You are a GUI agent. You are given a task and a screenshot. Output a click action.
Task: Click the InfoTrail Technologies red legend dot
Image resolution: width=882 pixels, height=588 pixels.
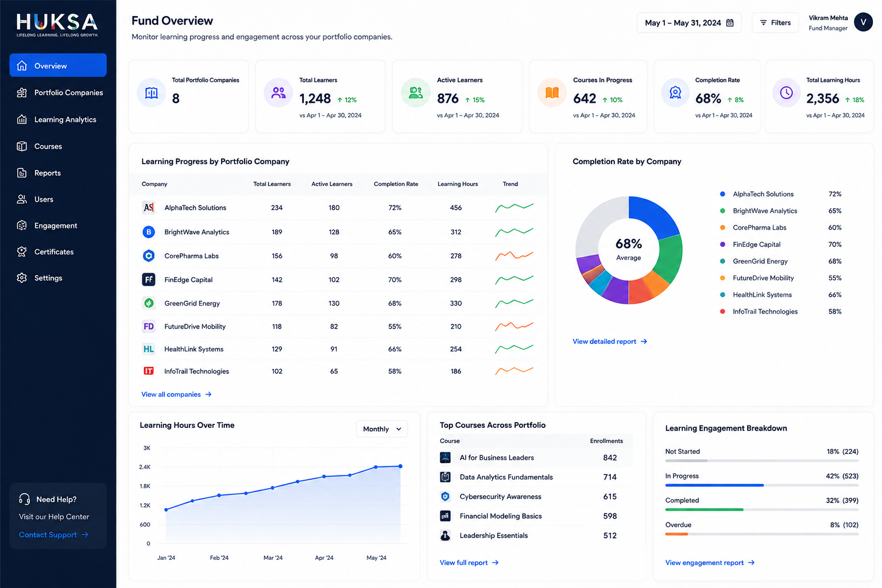(x=722, y=311)
